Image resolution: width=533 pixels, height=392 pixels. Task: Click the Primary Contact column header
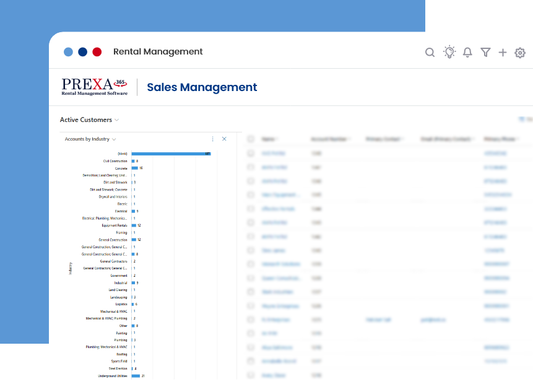384,139
